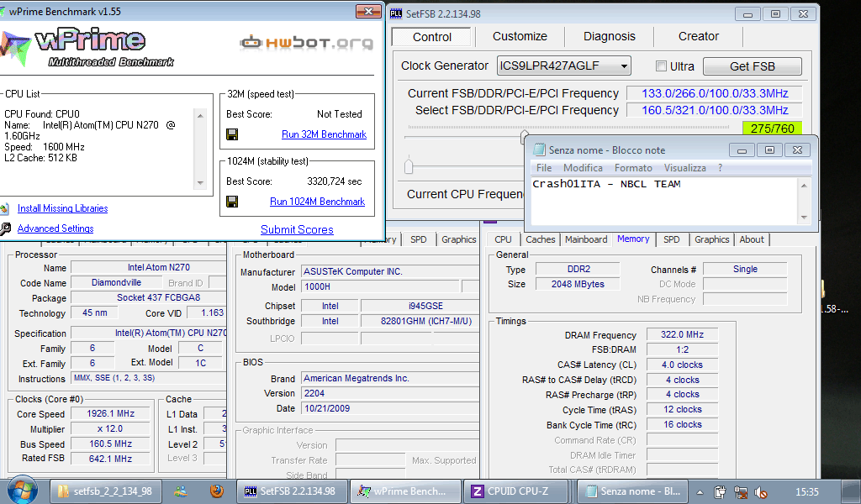Image resolution: width=861 pixels, height=504 pixels.
Task: Open the Visualizza menu in Notepad
Action: (x=684, y=168)
